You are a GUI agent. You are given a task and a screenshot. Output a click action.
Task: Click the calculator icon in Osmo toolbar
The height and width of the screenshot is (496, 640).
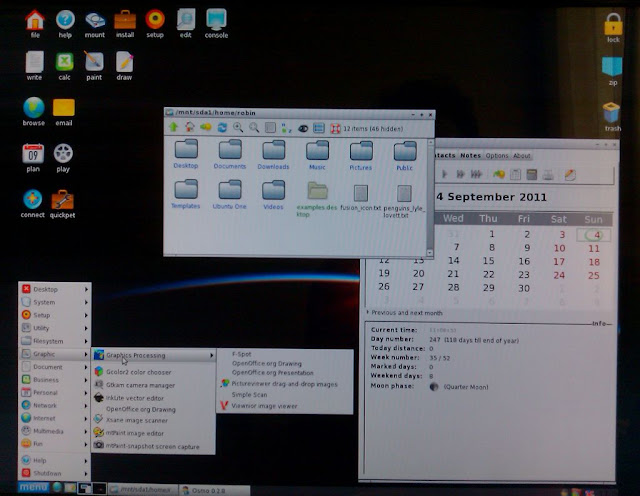(x=531, y=175)
